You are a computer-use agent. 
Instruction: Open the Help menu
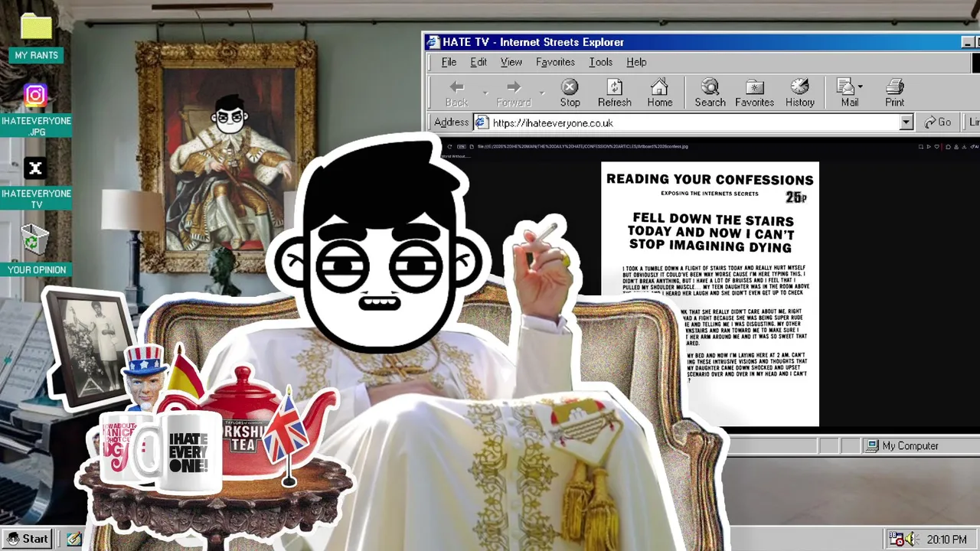pyautogui.click(x=636, y=62)
